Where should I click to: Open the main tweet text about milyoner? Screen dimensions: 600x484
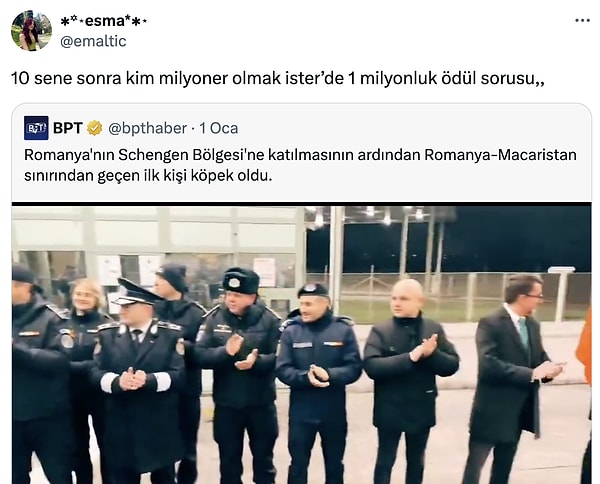point(278,78)
